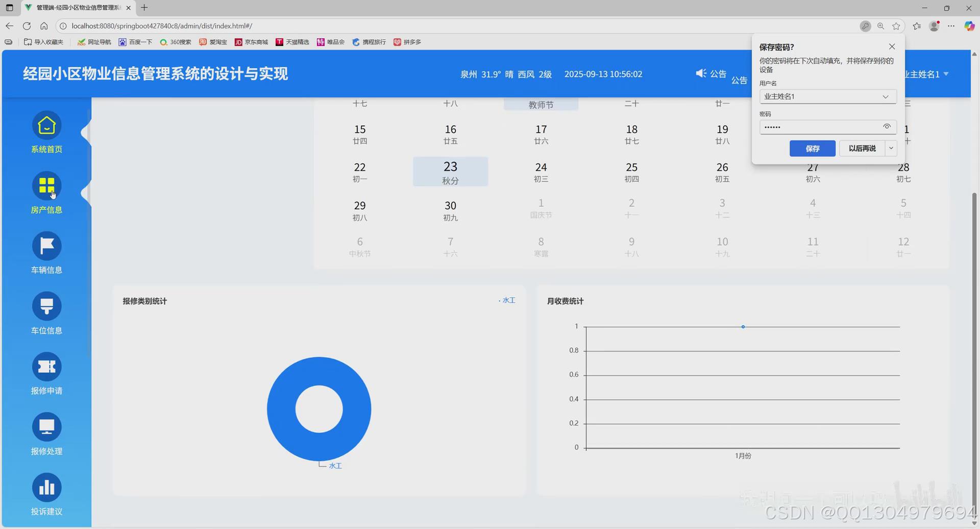Click the browser home icon

(44, 26)
